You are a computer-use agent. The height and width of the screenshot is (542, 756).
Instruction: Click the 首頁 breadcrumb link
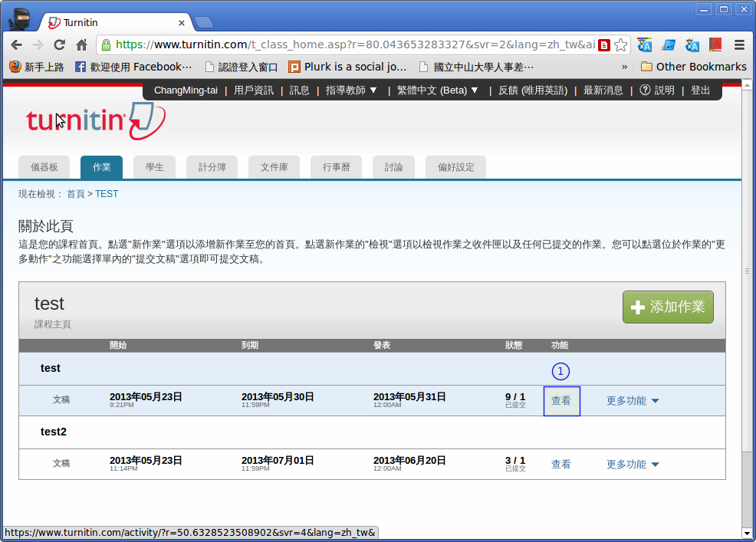76,194
